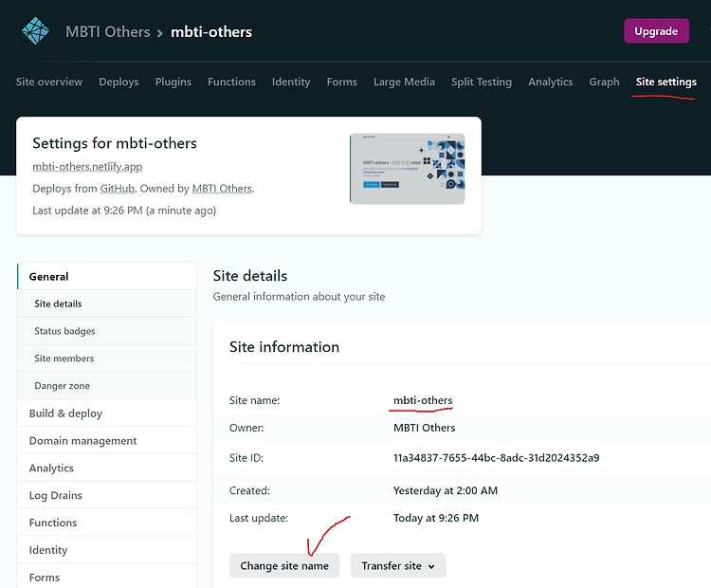Open the mbti-others.netlify.app link

(87, 167)
